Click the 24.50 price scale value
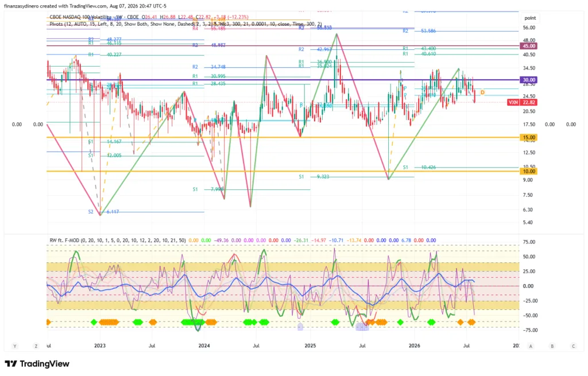 (x=529, y=96)
